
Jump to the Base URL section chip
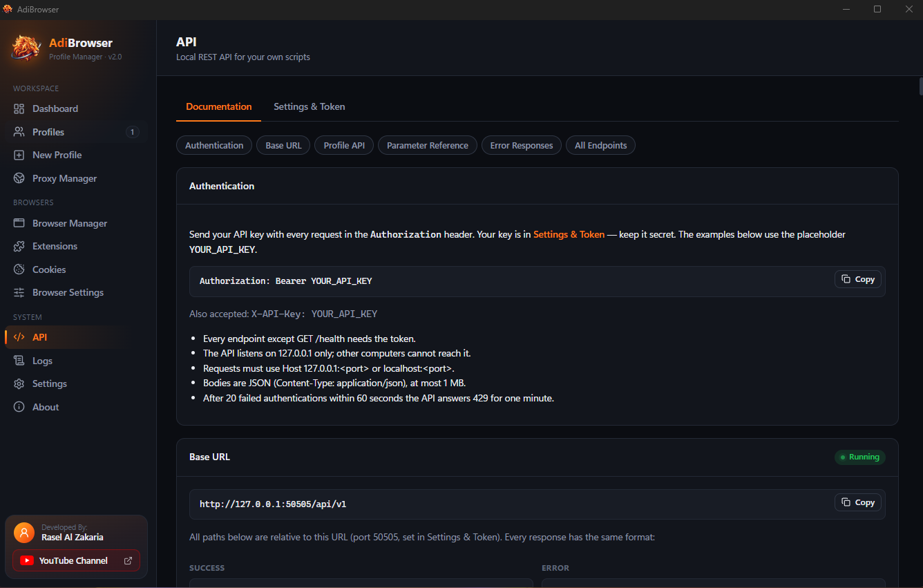(283, 145)
